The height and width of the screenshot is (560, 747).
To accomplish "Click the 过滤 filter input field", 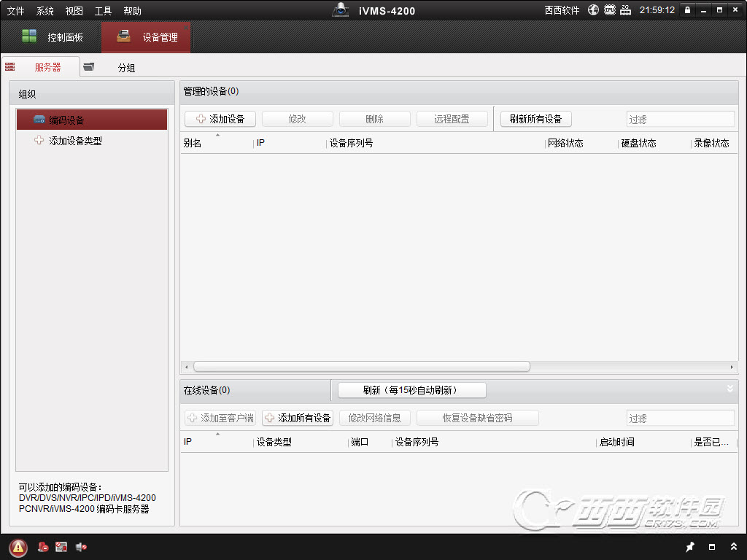I will (680, 119).
